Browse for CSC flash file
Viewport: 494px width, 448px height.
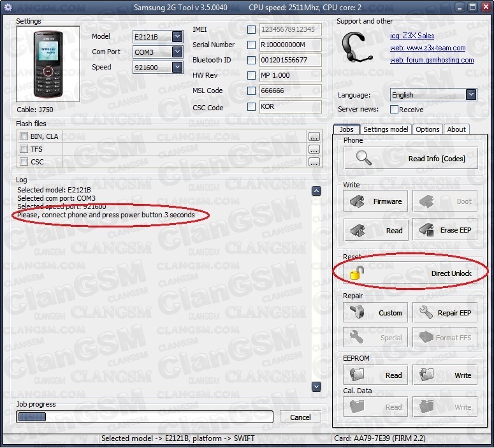coord(314,162)
